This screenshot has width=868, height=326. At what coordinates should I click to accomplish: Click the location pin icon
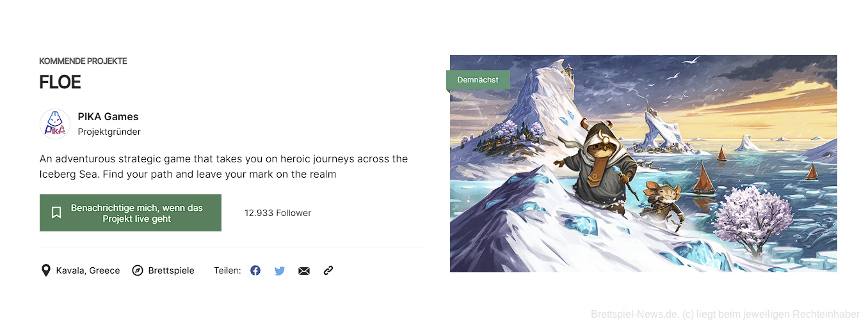pyautogui.click(x=45, y=270)
